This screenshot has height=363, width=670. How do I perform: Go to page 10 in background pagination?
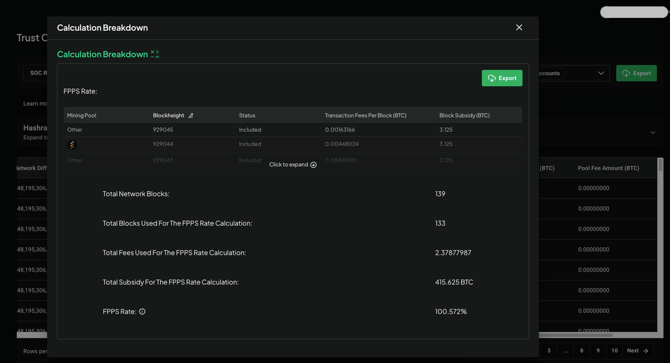[614, 351]
